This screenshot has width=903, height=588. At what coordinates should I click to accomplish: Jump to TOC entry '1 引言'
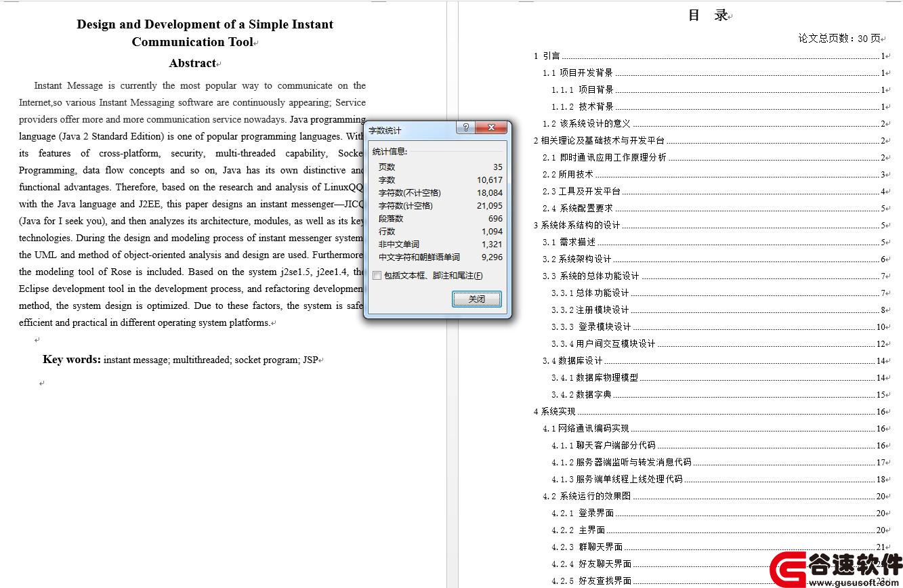click(x=709, y=56)
